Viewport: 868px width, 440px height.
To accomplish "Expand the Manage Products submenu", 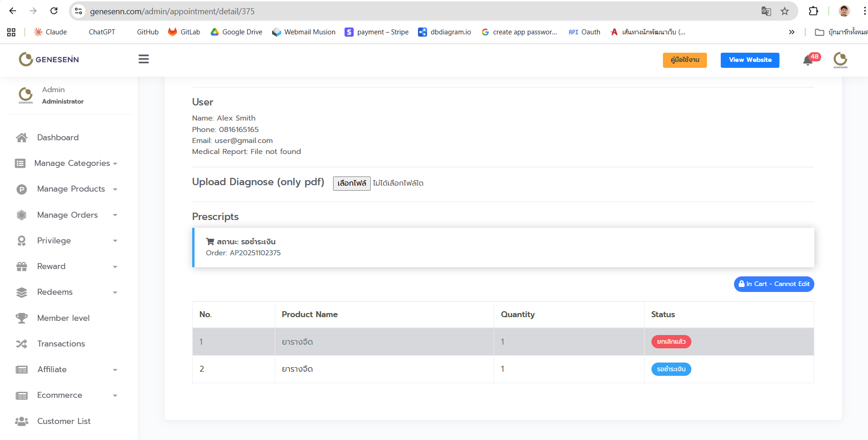I will pyautogui.click(x=71, y=189).
